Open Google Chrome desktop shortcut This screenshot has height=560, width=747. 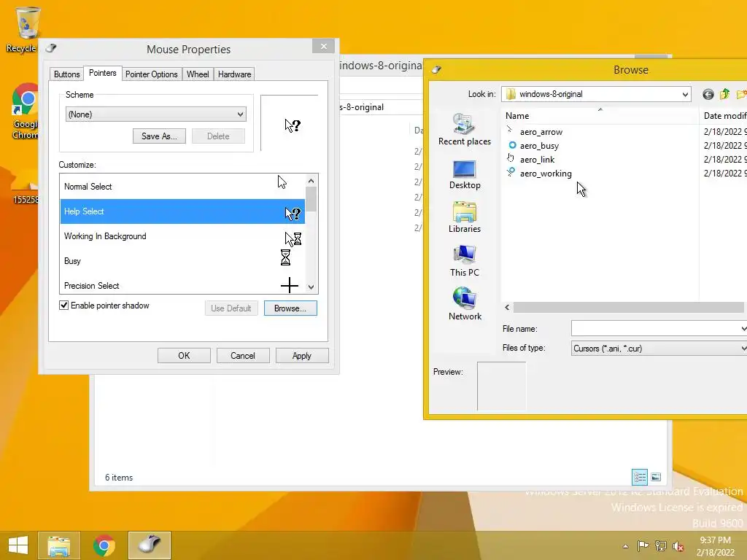click(x=25, y=111)
